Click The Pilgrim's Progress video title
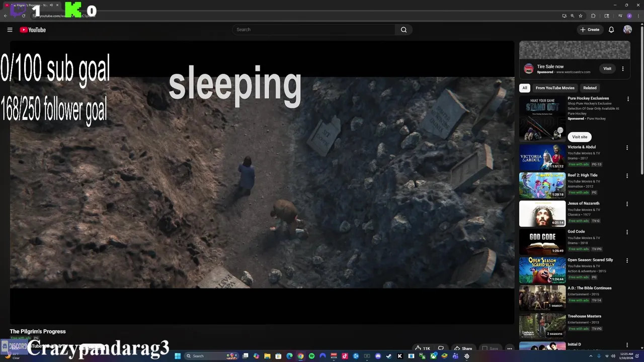Viewport: 644px width, 362px height. click(x=38, y=331)
